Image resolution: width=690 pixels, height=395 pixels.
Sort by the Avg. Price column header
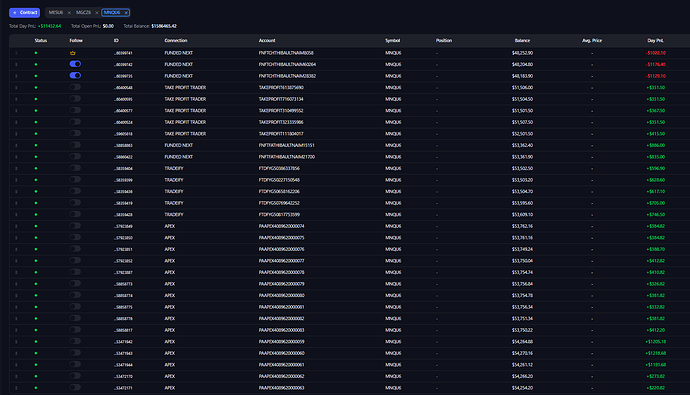click(592, 40)
